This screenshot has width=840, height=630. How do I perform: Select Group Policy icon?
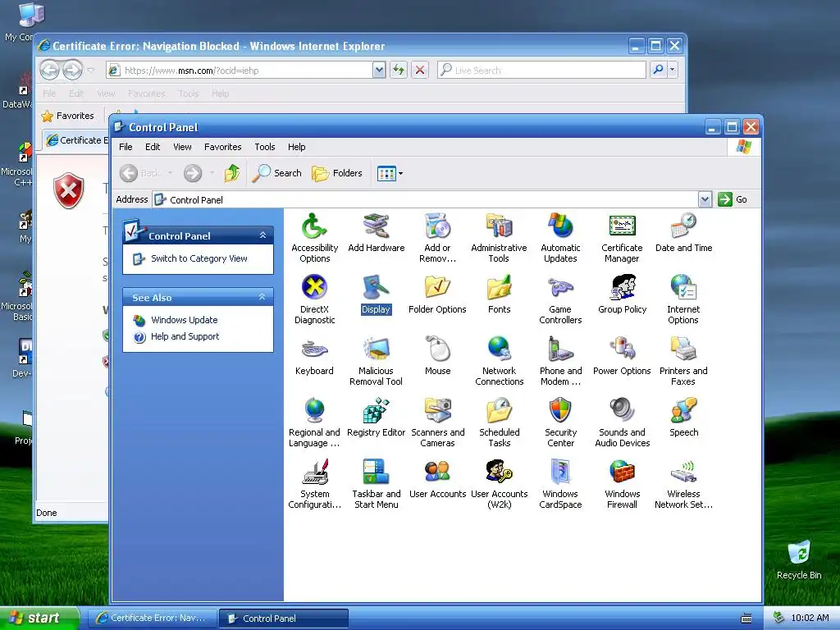[x=622, y=294]
